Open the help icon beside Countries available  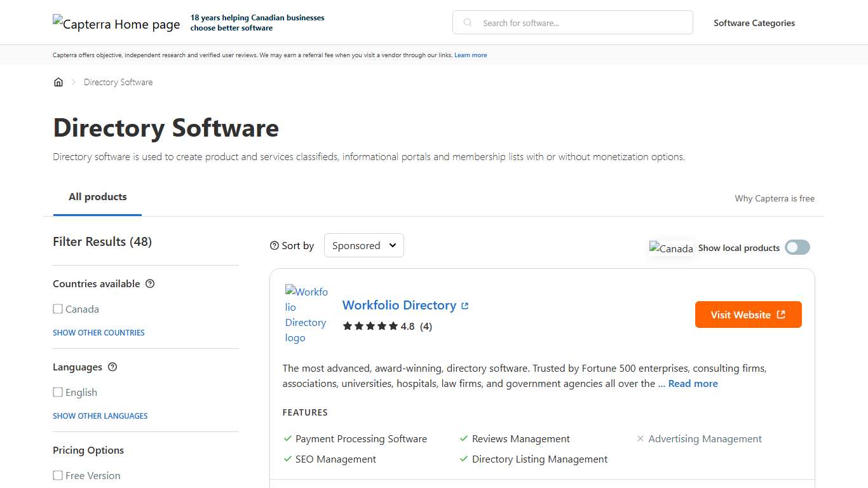click(x=149, y=283)
